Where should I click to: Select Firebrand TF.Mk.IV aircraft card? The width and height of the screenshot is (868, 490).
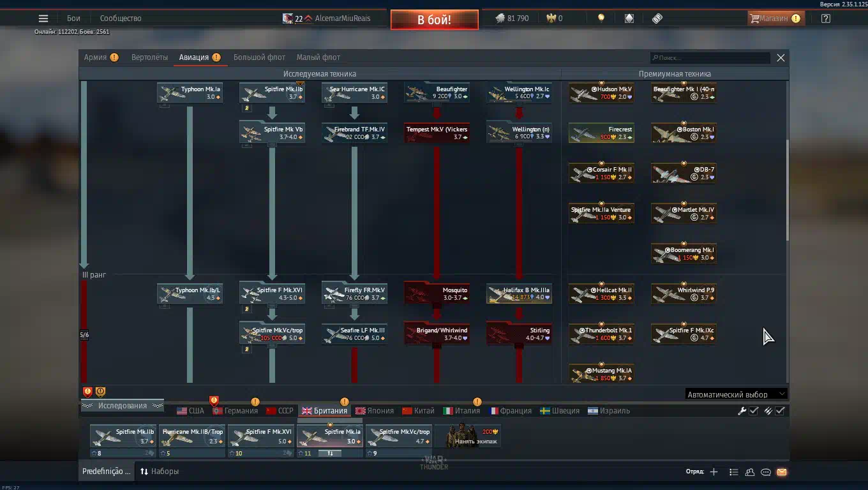click(354, 133)
